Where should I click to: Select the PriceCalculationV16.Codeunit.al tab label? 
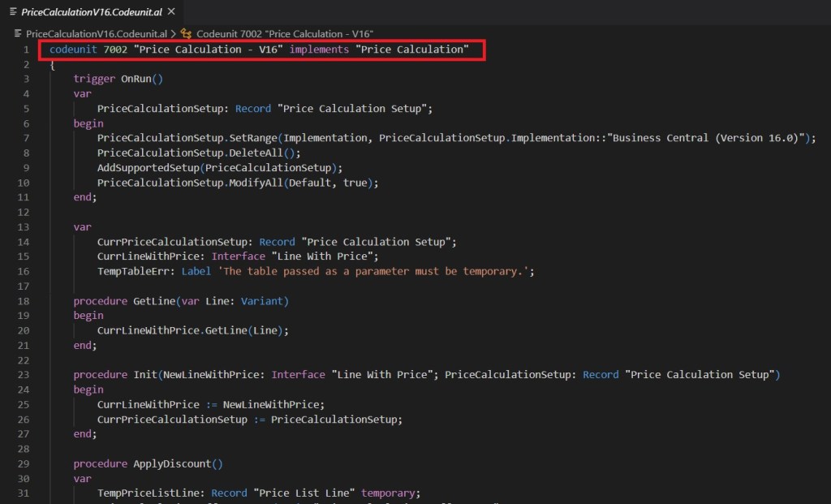click(x=92, y=11)
